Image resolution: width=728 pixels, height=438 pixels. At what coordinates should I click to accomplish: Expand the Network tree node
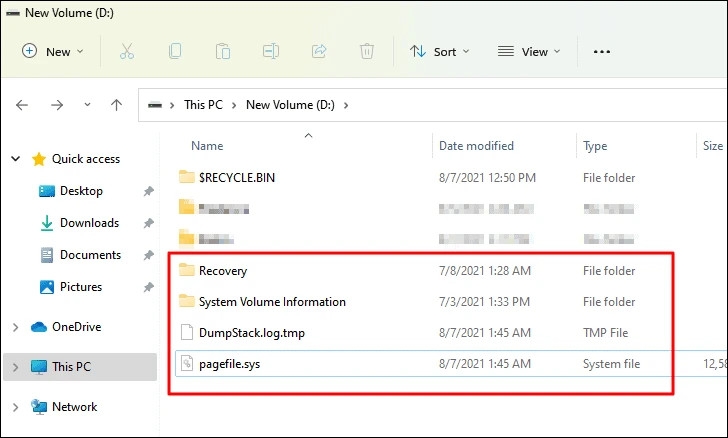(x=15, y=407)
